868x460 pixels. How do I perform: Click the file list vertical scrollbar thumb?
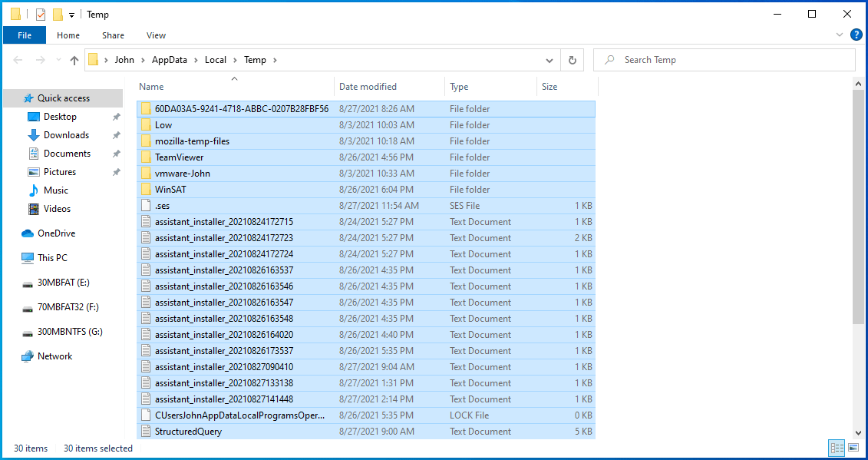(x=858, y=208)
